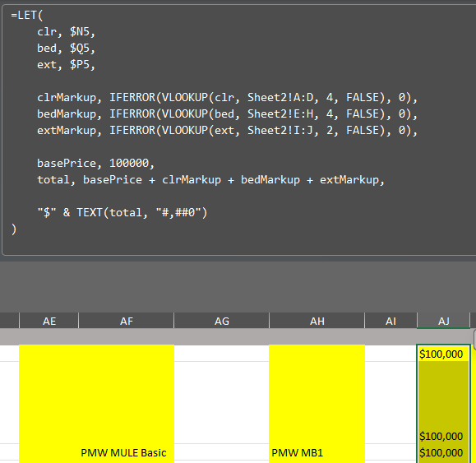The image size is (476, 463).
Task: Place cursor in the clr, $N5 line
Action: click(66, 31)
